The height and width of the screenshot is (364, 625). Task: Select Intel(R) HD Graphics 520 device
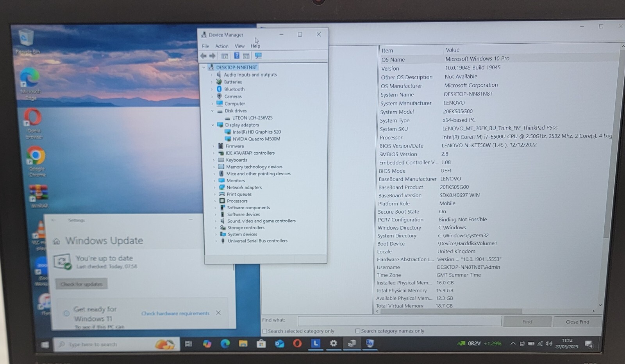tap(257, 132)
